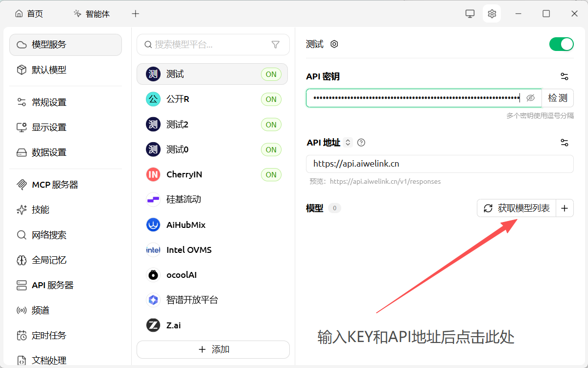This screenshot has height=368, width=588.
Task: Toggle the 测试 provider enable switch
Action: tap(561, 44)
